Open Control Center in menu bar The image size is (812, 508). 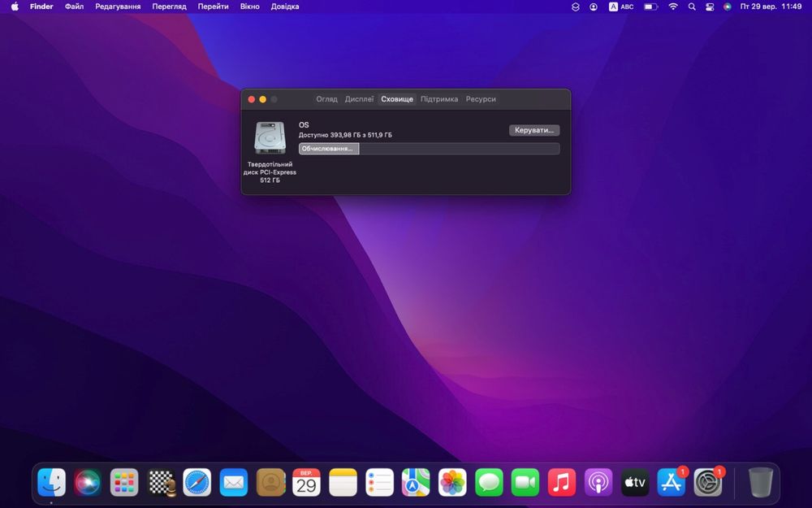pos(710,7)
